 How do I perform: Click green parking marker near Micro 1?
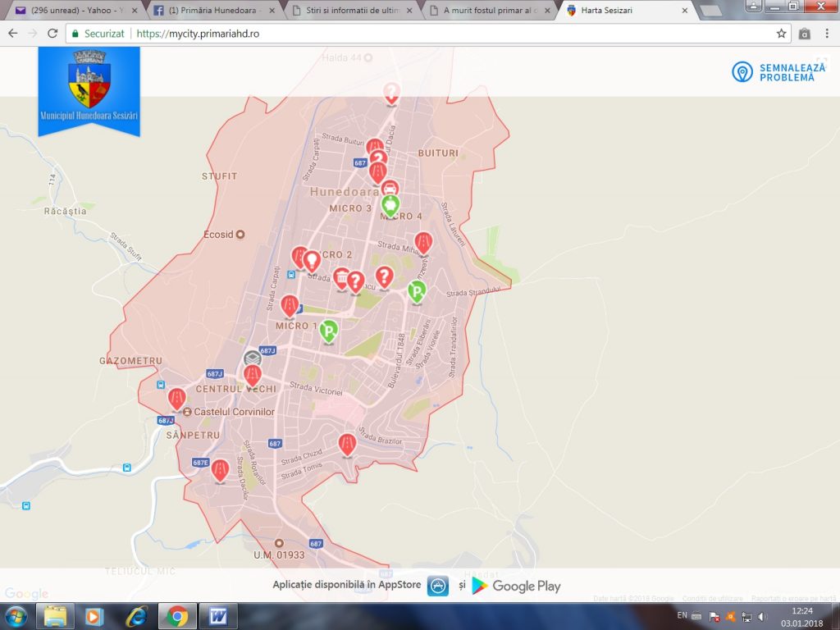[x=329, y=331]
